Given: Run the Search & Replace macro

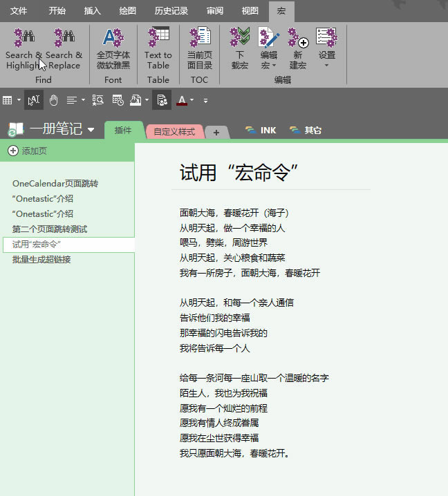Looking at the screenshot, I should click(x=64, y=49).
